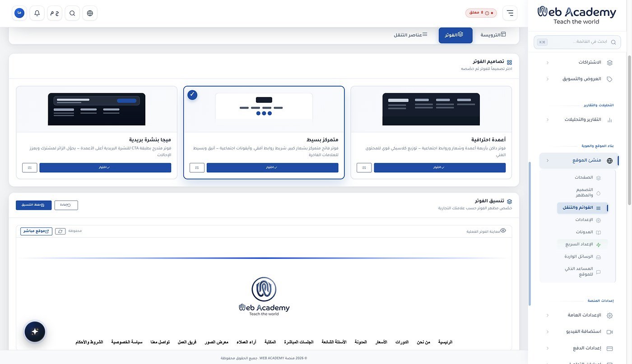
Task: Open المدونات sidebar item
Action: click(583, 232)
